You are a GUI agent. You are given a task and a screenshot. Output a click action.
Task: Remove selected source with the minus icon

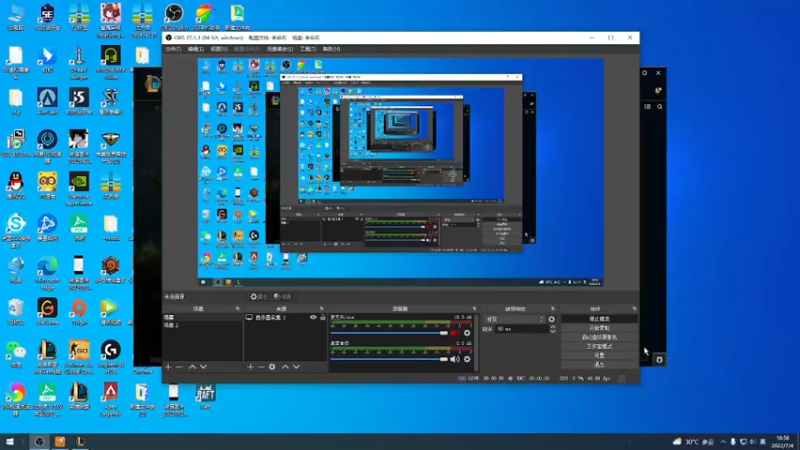(x=261, y=367)
